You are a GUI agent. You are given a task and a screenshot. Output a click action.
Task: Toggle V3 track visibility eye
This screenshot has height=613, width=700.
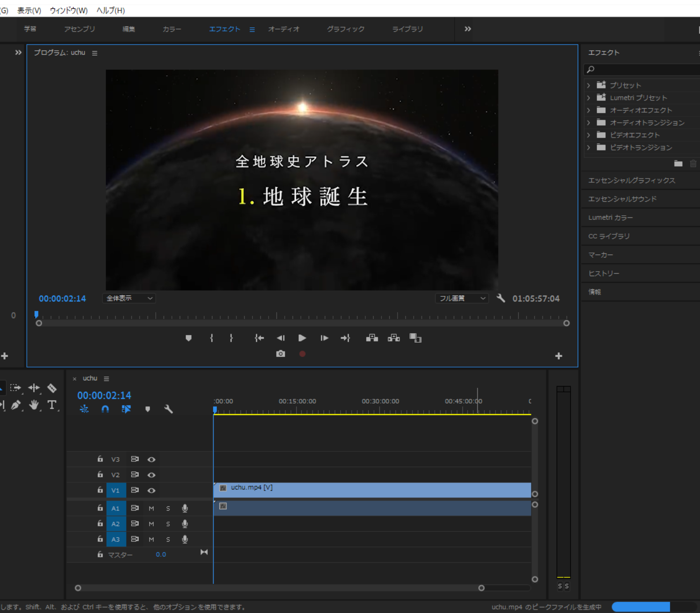(x=152, y=459)
